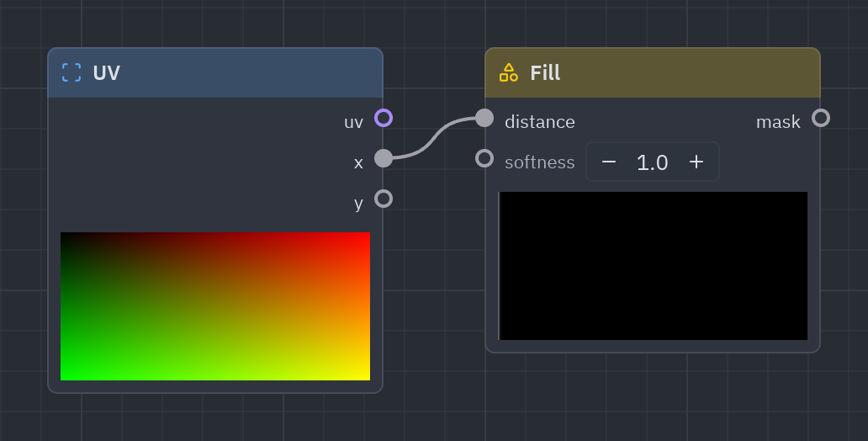Screen dimensions: 868x441
Task: Click the uv output label
Action: 354,122
